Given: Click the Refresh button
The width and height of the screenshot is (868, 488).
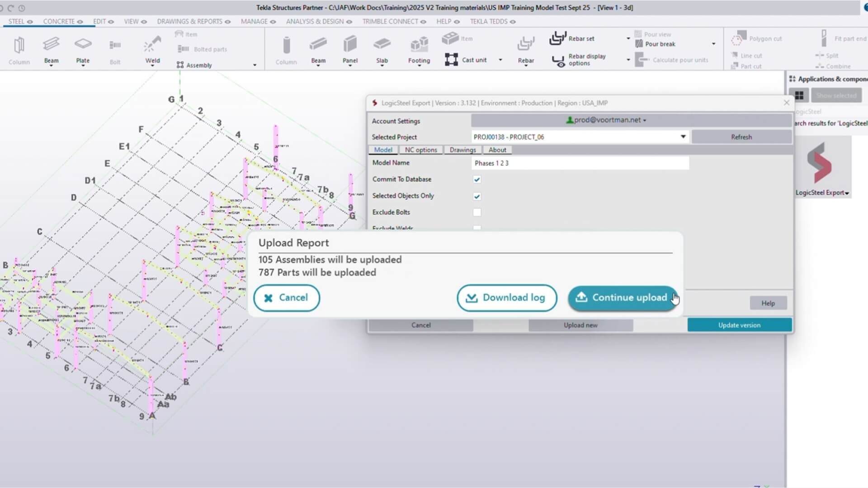Looking at the screenshot, I should [741, 137].
